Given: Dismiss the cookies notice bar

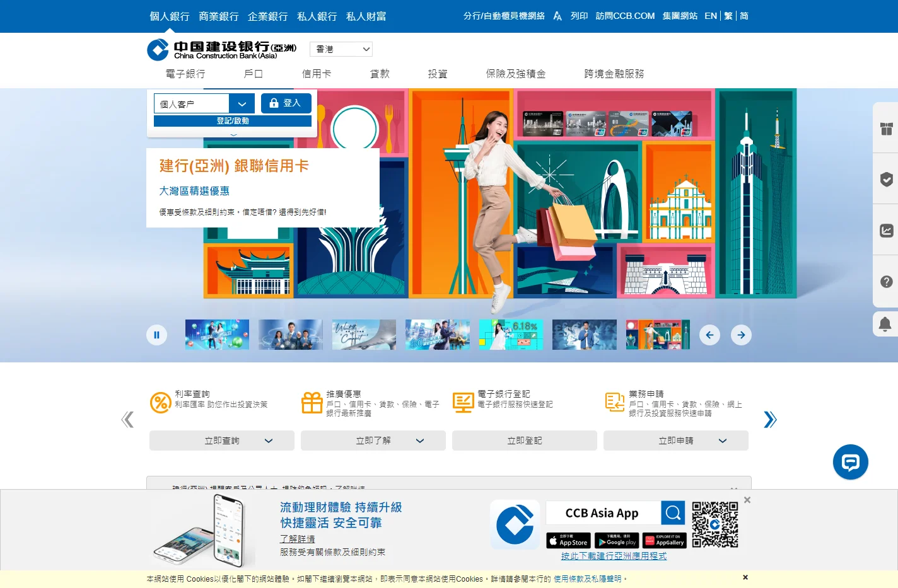Looking at the screenshot, I should point(745,577).
